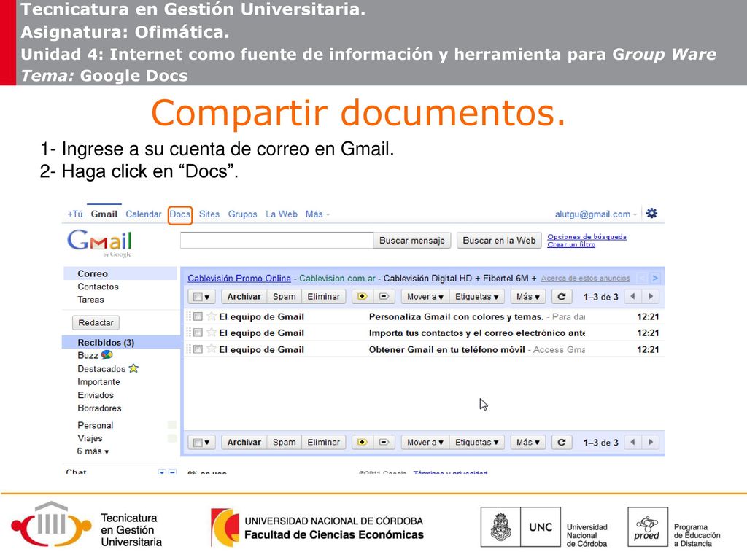Viewport: 747px width, 560px height.
Task: Star the 'Obtener Gmail en tu teléfono' message
Action: point(211,349)
